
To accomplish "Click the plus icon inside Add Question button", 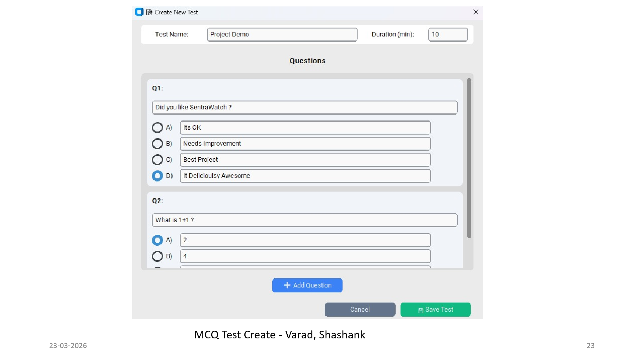I will coord(287,285).
